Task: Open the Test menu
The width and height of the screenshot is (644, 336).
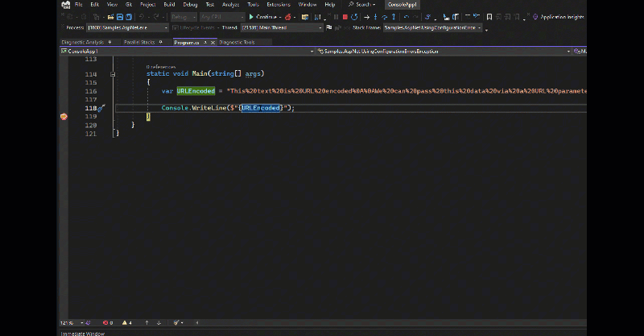Action: [x=210, y=5]
